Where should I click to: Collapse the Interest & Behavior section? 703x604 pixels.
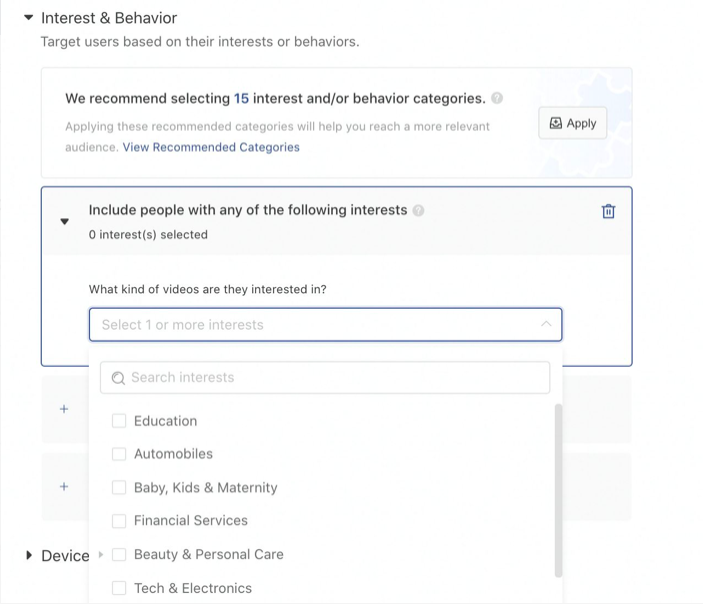point(28,18)
